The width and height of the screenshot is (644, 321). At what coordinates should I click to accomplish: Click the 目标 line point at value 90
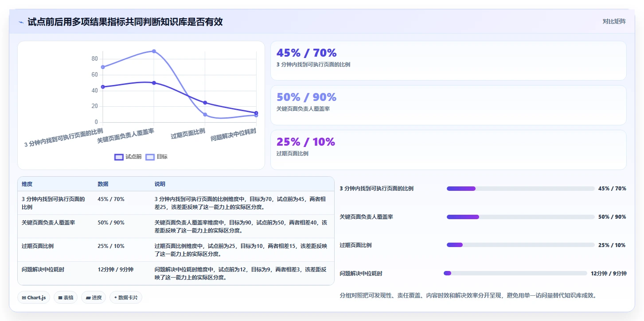(154, 51)
